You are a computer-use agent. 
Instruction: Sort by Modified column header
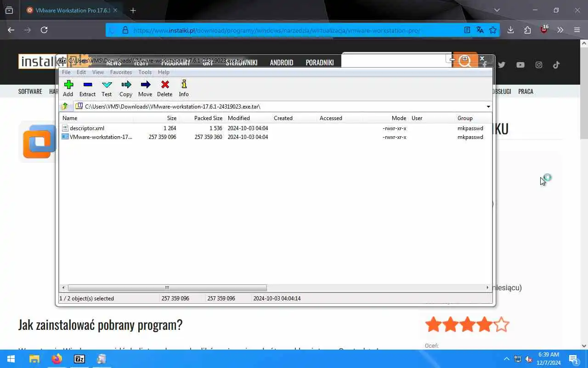tap(248, 118)
